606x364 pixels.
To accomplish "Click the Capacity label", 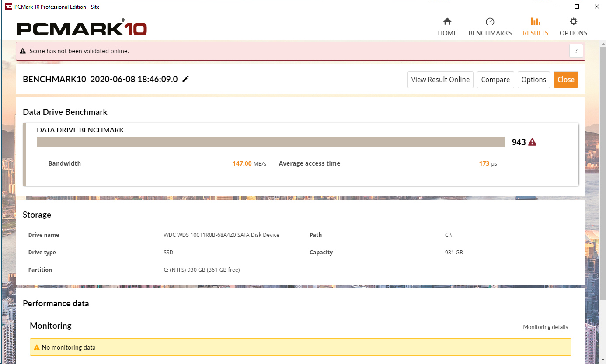I will pyautogui.click(x=321, y=252).
